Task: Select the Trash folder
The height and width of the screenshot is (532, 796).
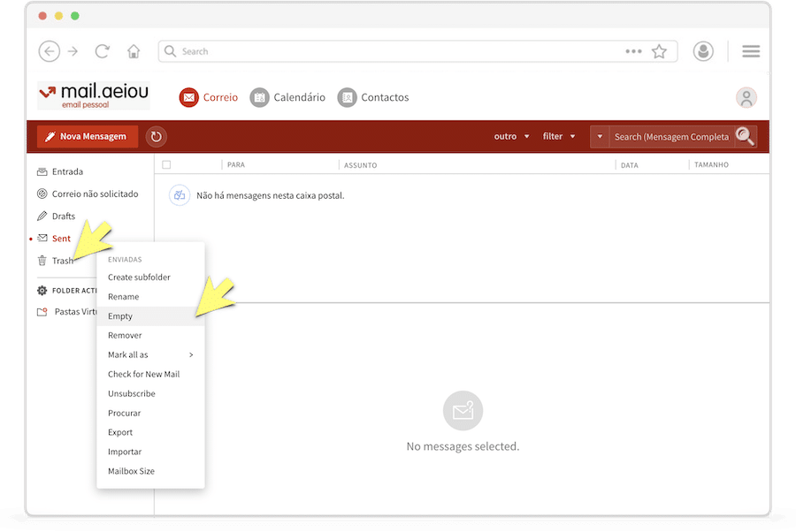Action: coord(62,261)
